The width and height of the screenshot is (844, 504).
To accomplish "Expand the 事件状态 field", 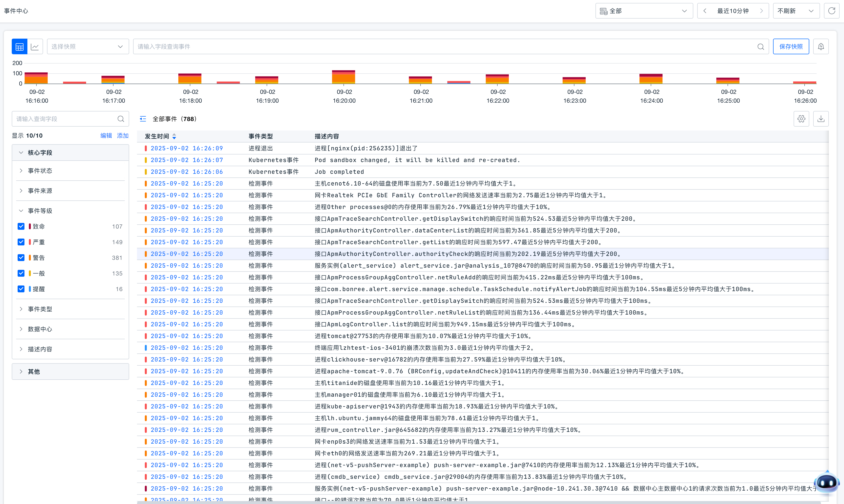I will (x=40, y=171).
